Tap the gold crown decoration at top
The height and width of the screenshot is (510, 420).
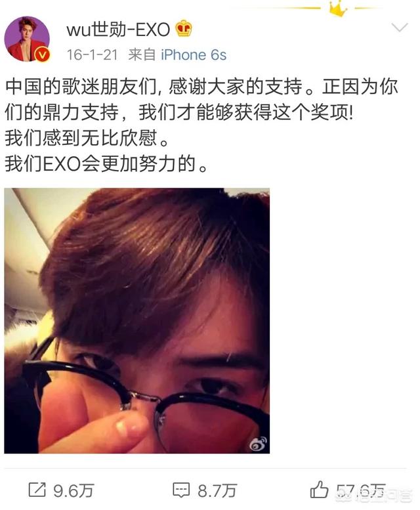pos(338,8)
